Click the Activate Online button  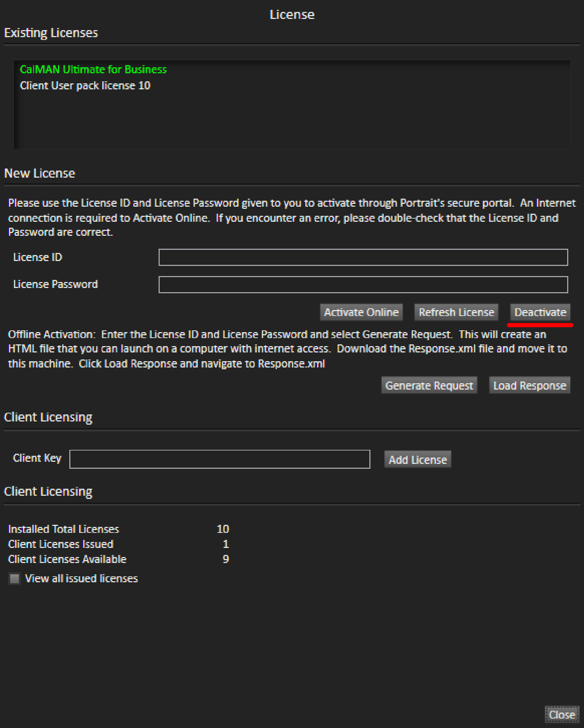click(x=361, y=312)
